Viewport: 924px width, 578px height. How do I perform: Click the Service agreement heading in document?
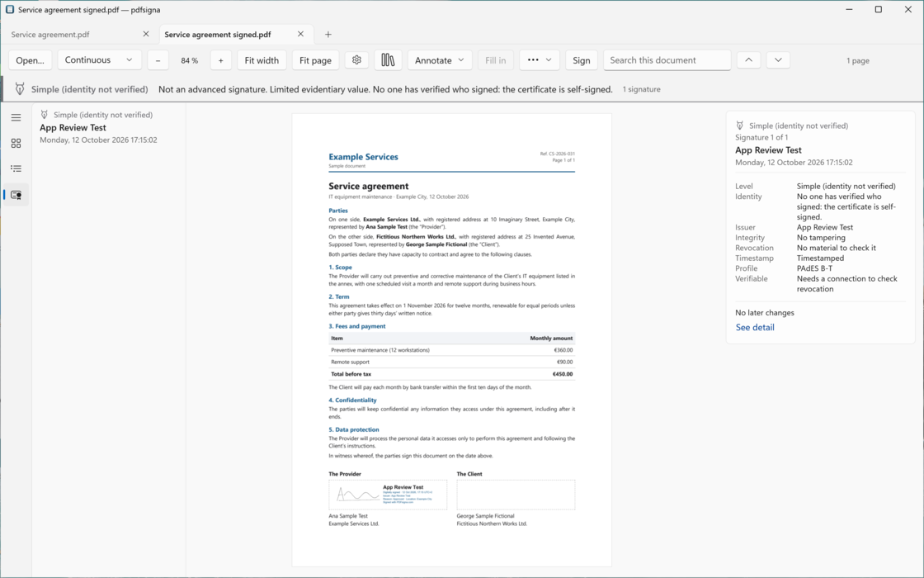368,186
